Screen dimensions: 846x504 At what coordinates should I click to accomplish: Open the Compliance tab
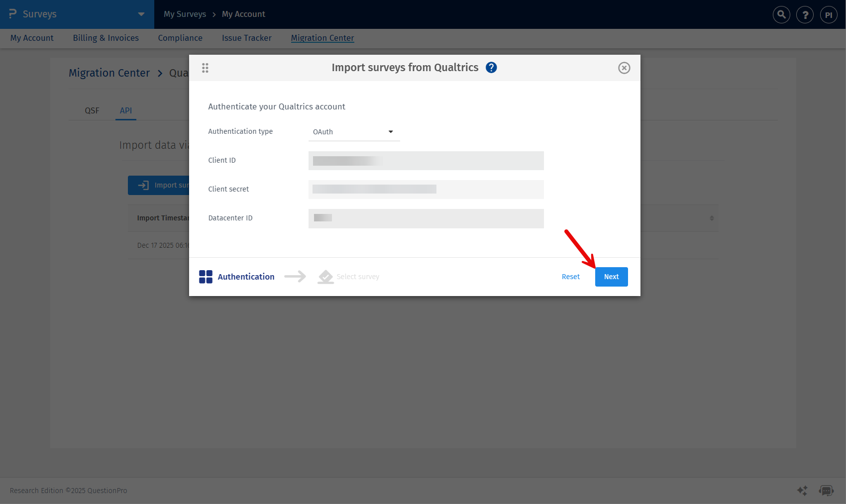(x=180, y=38)
